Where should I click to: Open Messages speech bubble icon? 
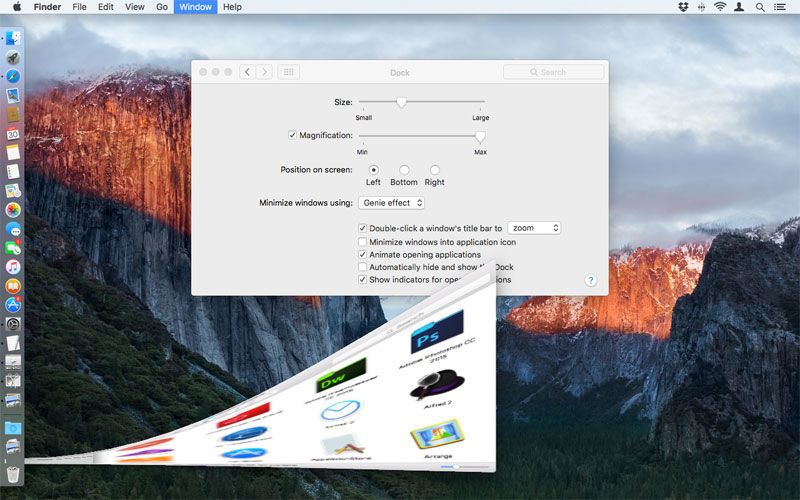click(13, 229)
